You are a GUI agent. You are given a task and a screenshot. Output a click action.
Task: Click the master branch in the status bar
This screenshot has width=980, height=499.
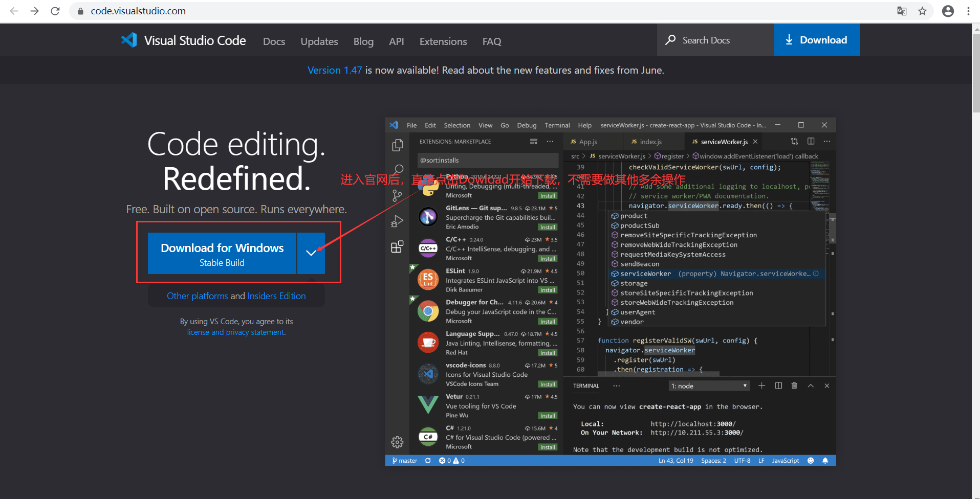point(404,461)
